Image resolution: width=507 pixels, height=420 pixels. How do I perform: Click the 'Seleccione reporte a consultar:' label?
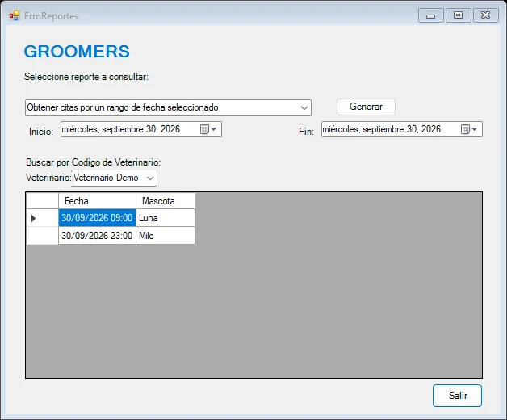[x=86, y=77]
